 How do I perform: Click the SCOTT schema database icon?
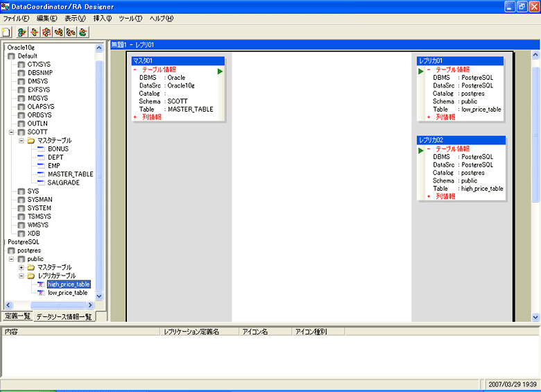(x=21, y=132)
